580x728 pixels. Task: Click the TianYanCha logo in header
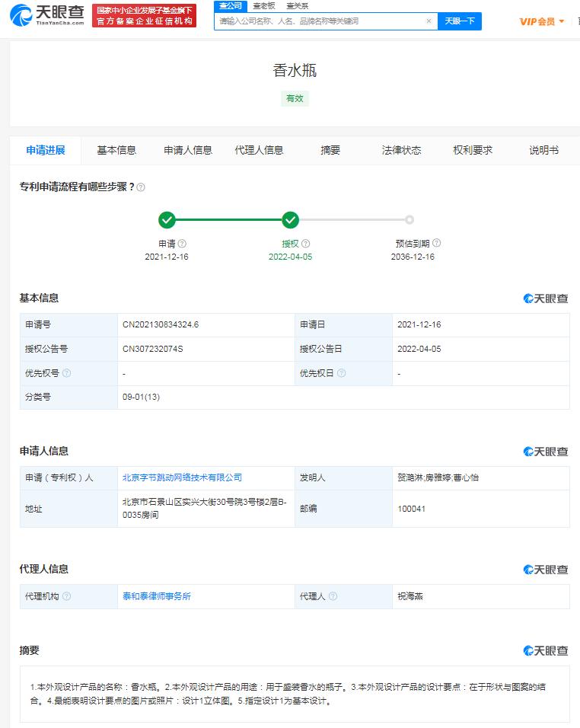click(47, 15)
